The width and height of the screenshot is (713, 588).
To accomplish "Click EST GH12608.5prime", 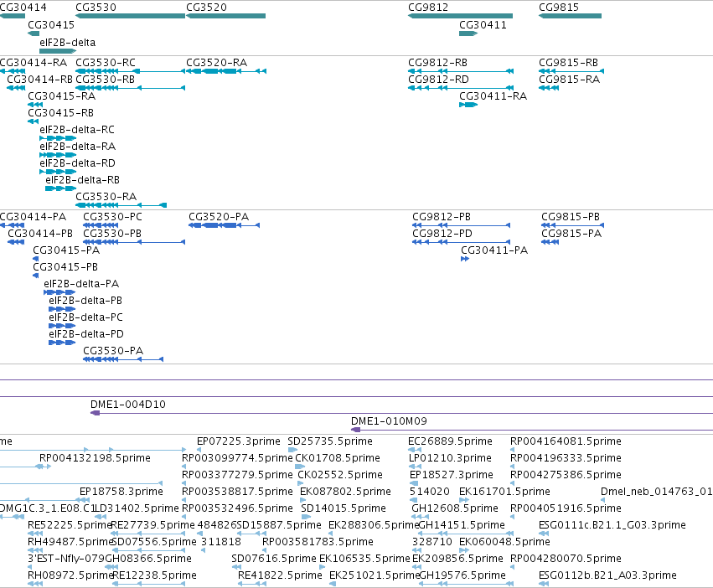I will pos(455,508).
